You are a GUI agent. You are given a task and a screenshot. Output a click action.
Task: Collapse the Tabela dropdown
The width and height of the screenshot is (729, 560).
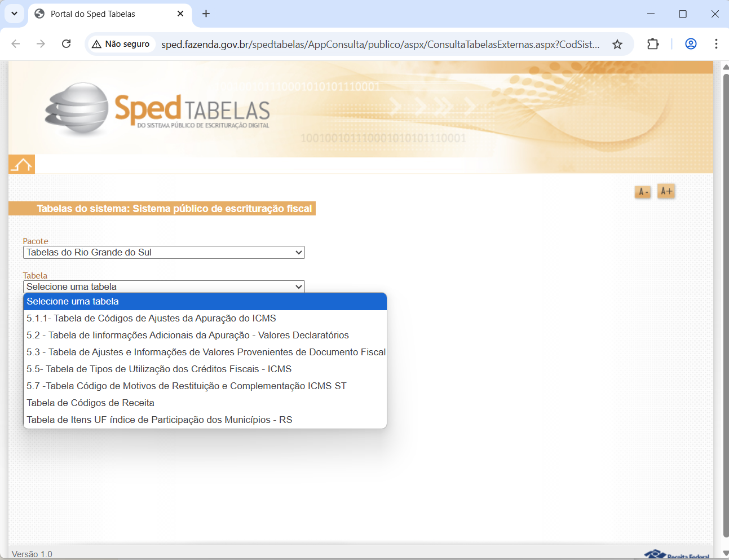[164, 286]
